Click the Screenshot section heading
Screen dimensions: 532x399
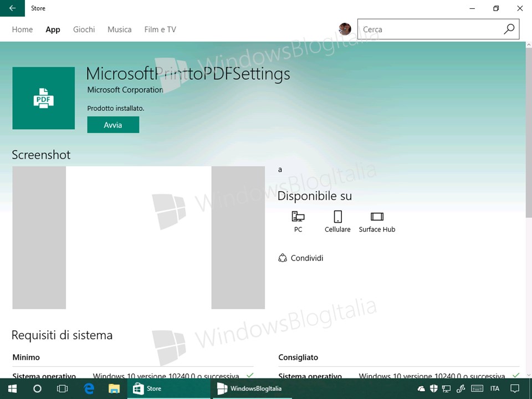click(x=41, y=155)
